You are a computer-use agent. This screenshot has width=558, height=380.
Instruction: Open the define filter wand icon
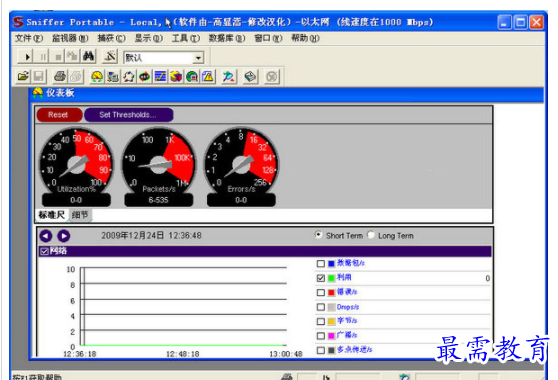(110, 57)
